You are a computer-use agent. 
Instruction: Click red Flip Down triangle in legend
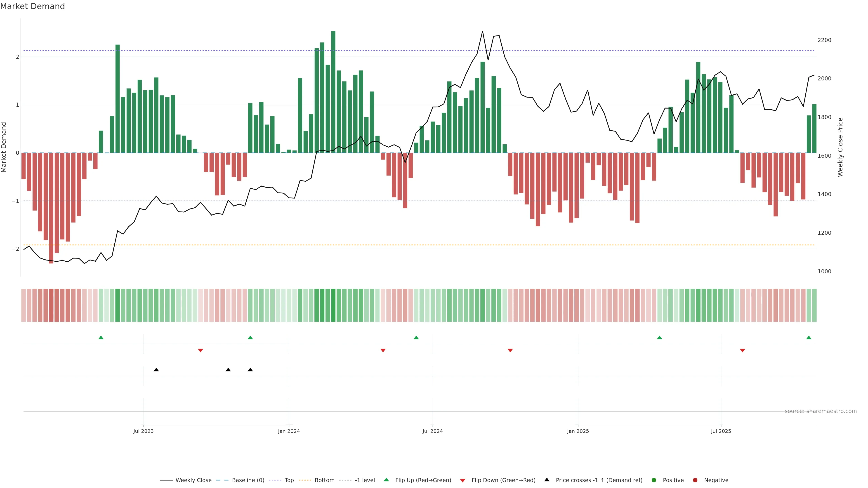click(x=463, y=481)
